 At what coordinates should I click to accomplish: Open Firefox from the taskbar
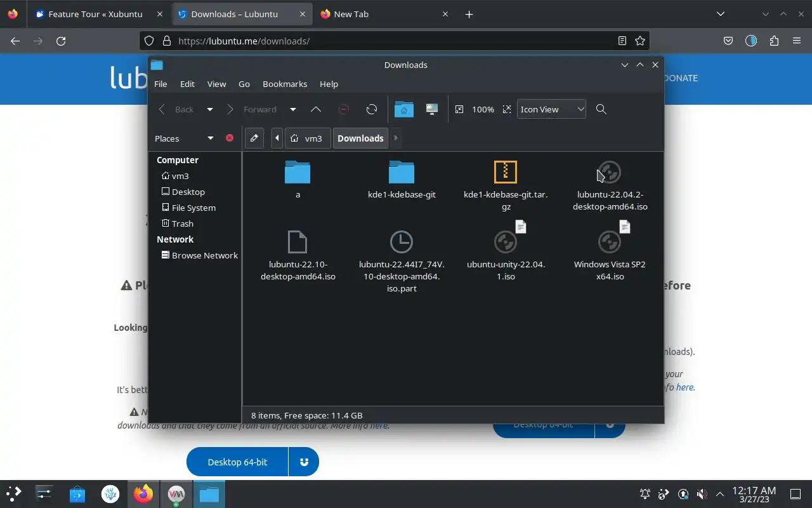pos(143,493)
